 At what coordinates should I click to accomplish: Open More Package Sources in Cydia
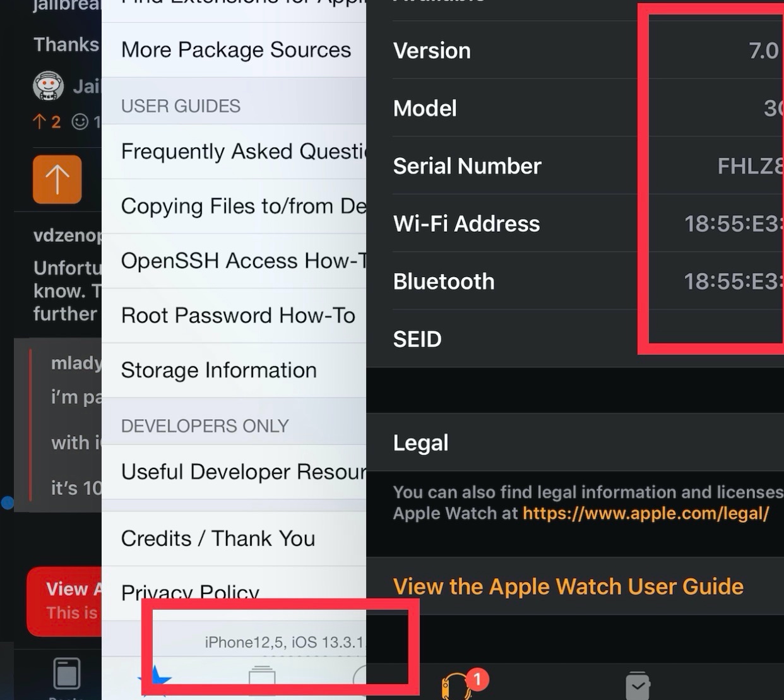(x=234, y=50)
